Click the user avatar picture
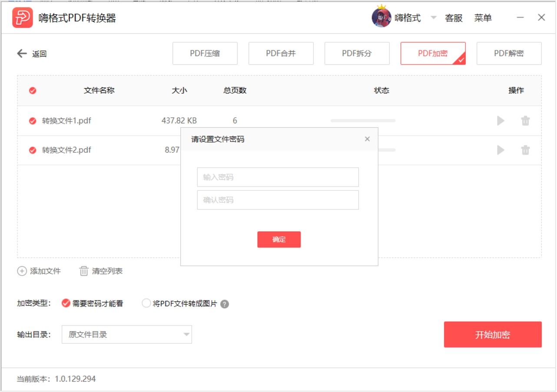The width and height of the screenshot is (557, 392). point(381,18)
